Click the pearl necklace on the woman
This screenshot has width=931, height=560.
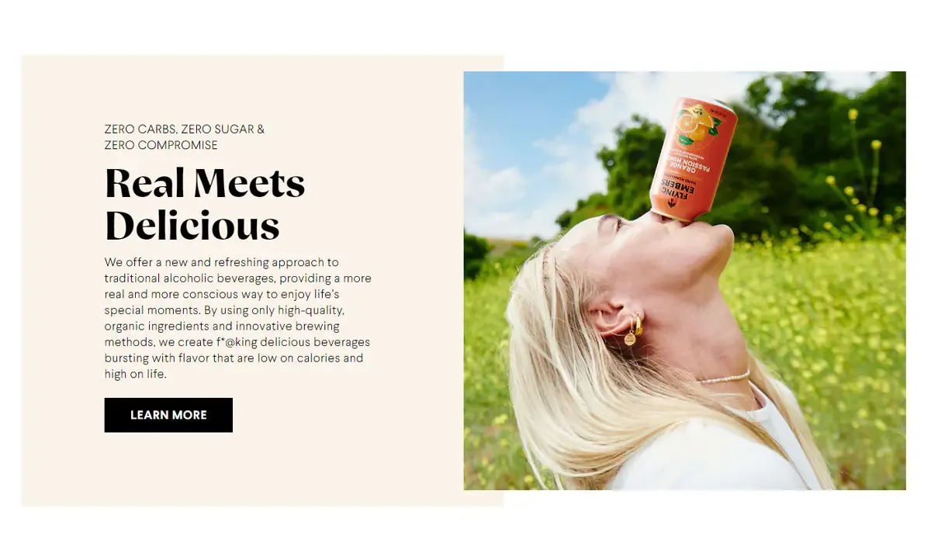coord(724,378)
